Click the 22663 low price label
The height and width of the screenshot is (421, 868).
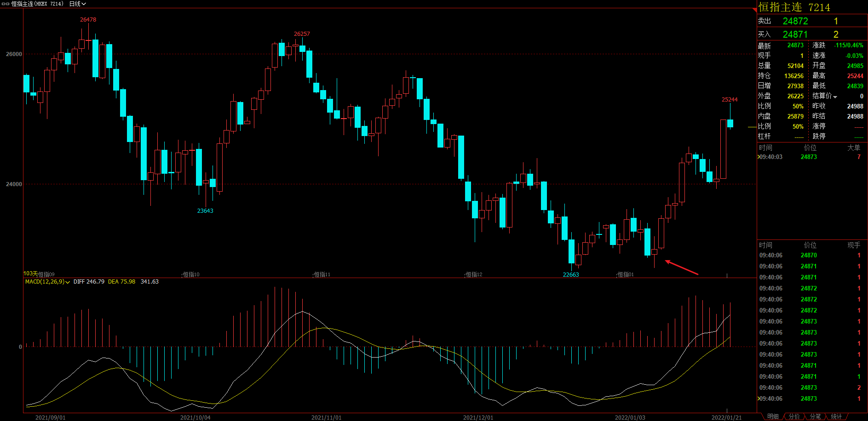tap(571, 275)
